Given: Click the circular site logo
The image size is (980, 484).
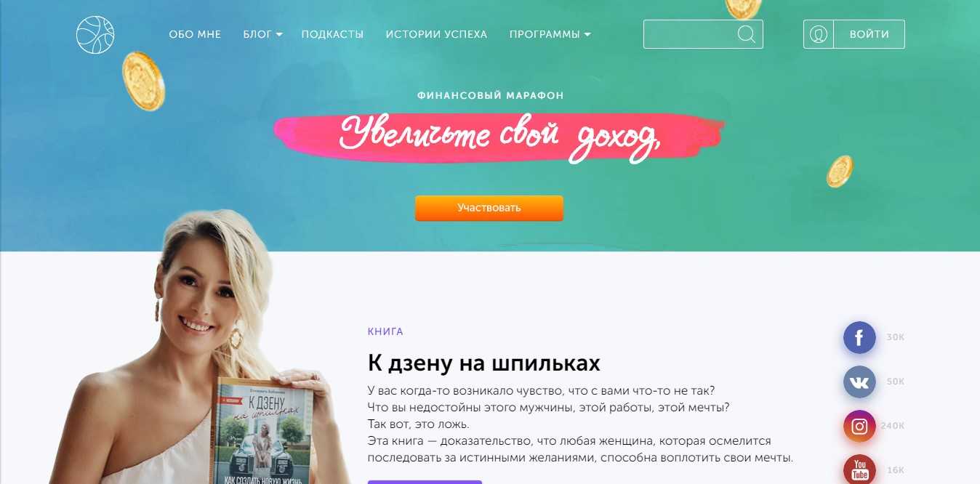Looking at the screenshot, I should tap(95, 34).
